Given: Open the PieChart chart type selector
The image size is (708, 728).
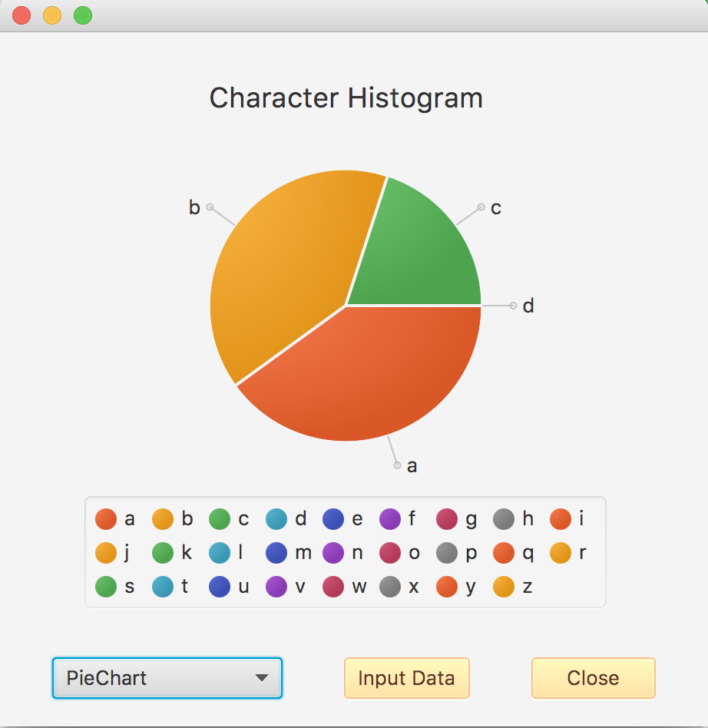Looking at the screenshot, I should (x=167, y=678).
